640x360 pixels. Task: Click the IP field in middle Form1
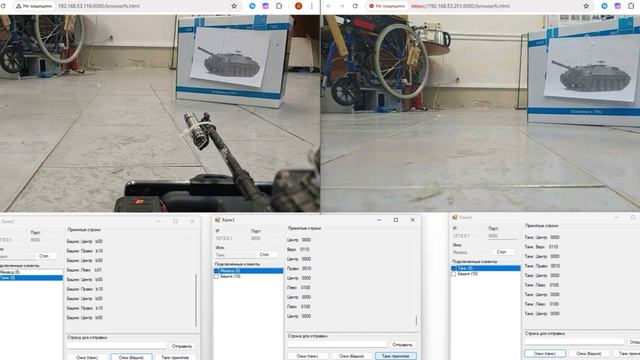click(x=231, y=238)
